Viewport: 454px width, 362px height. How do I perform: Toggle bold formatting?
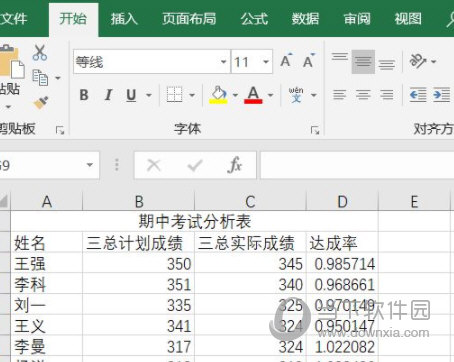point(84,95)
